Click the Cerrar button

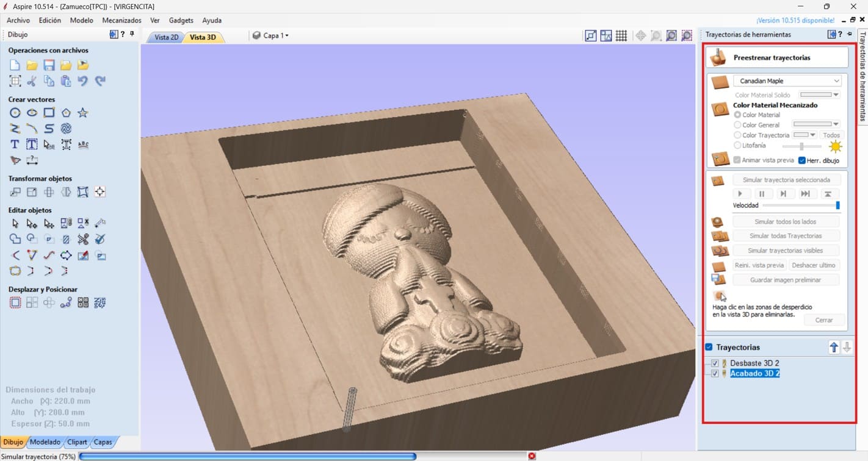tap(824, 320)
